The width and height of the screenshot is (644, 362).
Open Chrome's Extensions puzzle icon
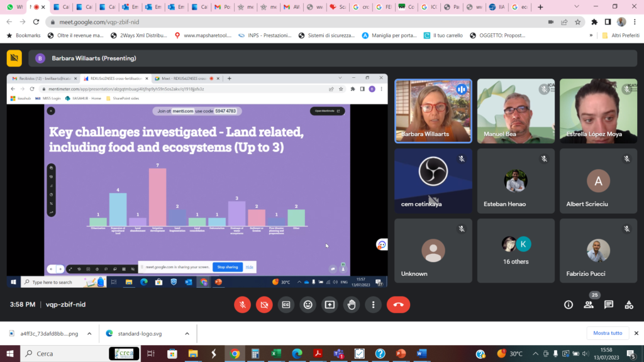coord(594,22)
